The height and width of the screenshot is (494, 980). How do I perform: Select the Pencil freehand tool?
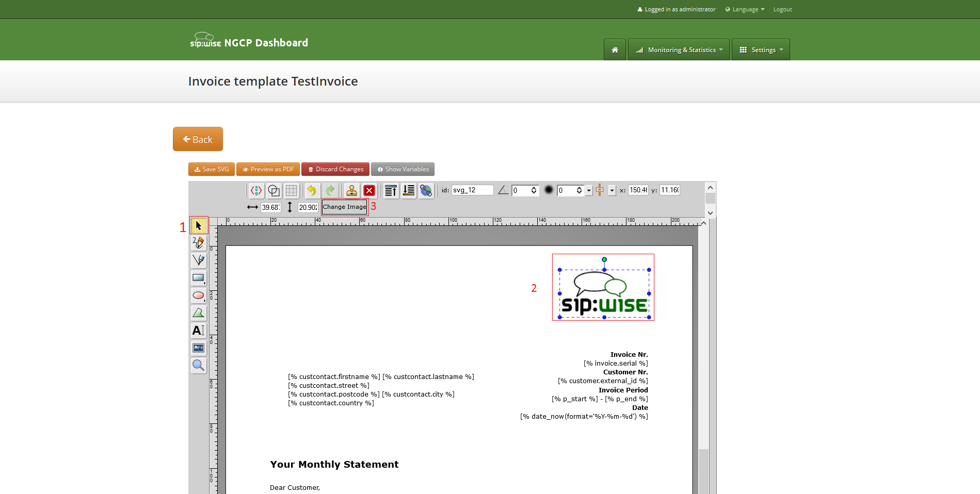198,243
